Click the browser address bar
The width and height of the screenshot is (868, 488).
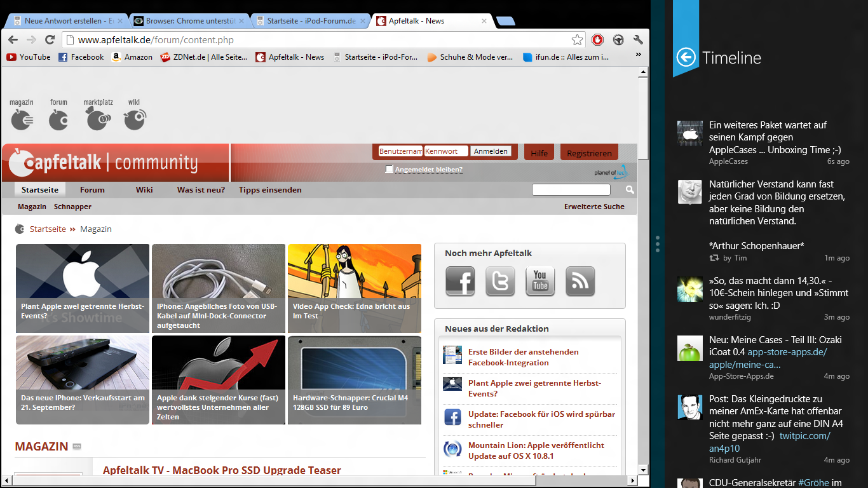pos(324,40)
